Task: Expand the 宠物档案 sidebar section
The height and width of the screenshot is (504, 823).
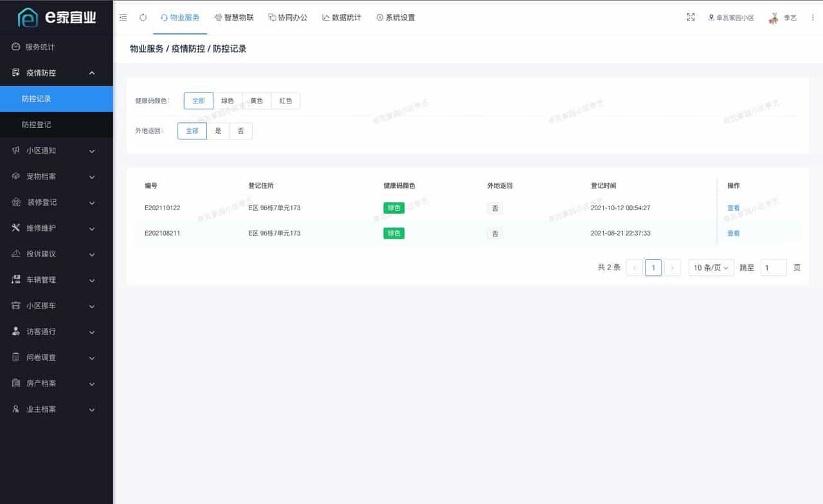Action: click(x=14, y=176)
